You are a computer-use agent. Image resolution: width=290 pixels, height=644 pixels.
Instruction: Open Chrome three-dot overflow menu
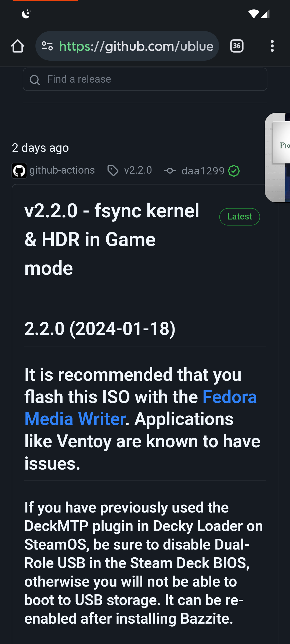click(x=272, y=46)
